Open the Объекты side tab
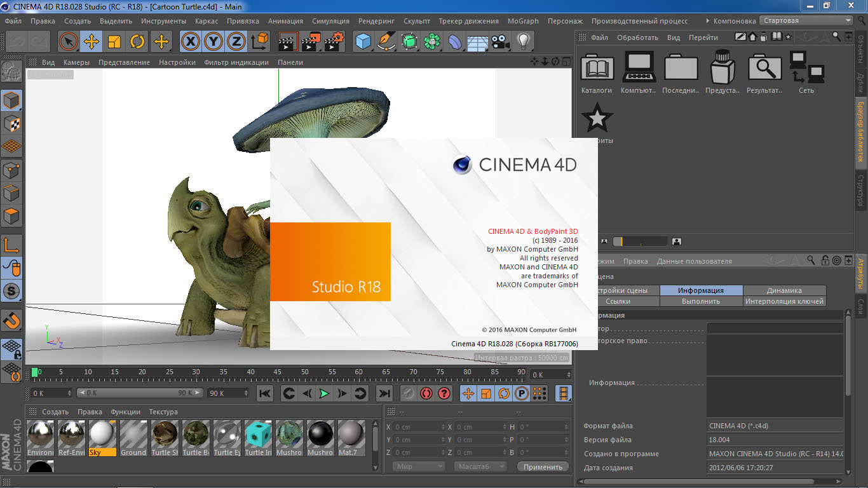Image resolution: width=868 pixels, height=488 pixels. [861, 51]
